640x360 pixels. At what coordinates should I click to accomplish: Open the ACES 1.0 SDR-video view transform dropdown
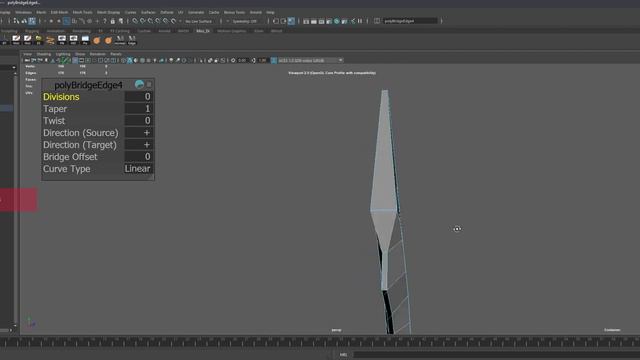point(310,60)
